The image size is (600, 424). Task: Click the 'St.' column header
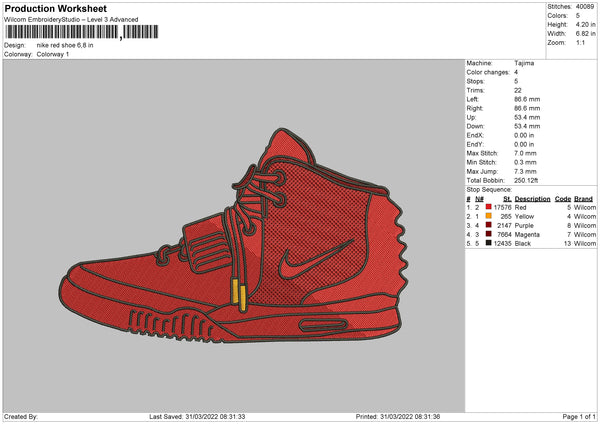coord(507,199)
